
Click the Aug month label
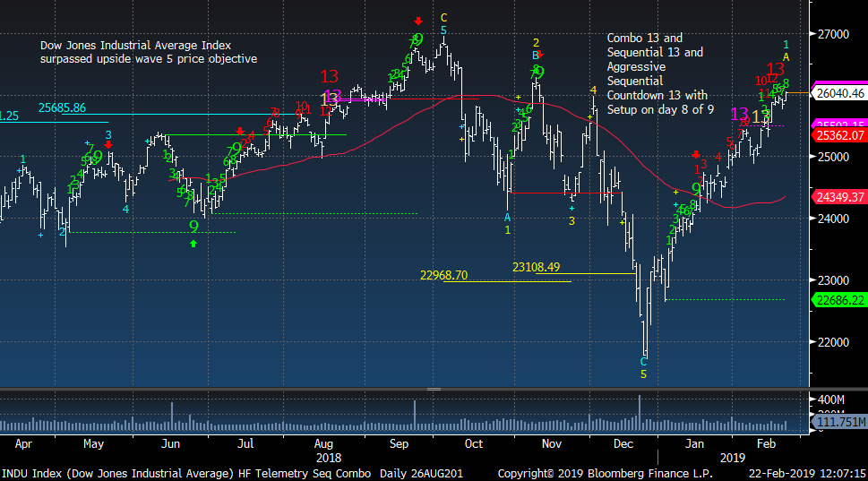pyautogui.click(x=323, y=444)
